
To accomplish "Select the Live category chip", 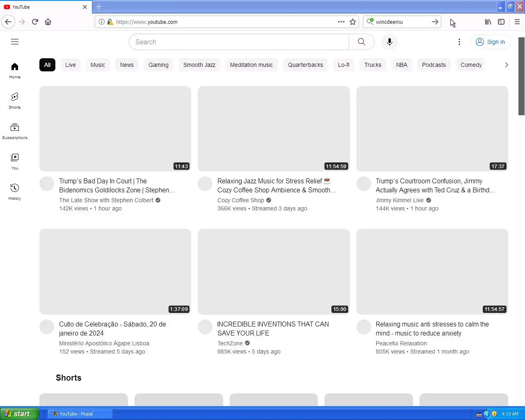I will point(71,65).
